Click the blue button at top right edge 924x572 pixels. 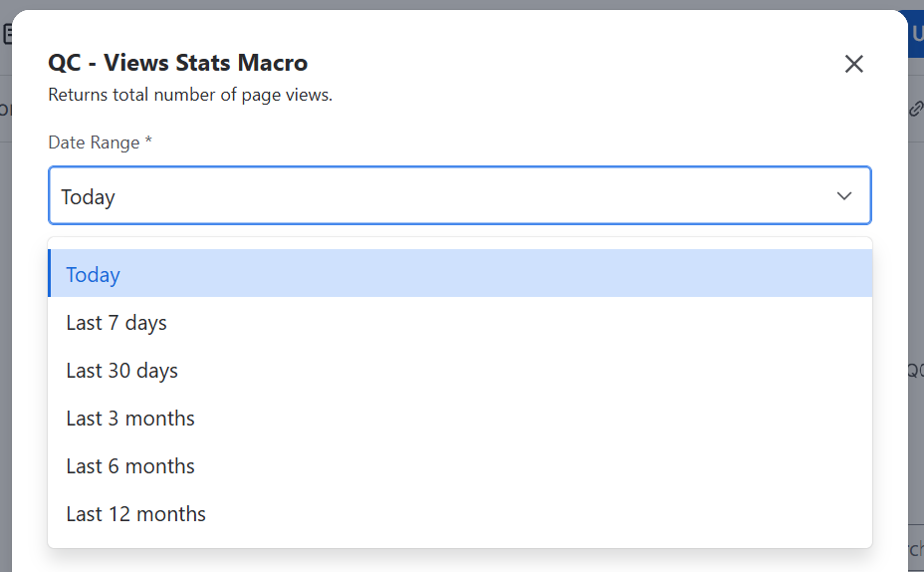[916, 34]
